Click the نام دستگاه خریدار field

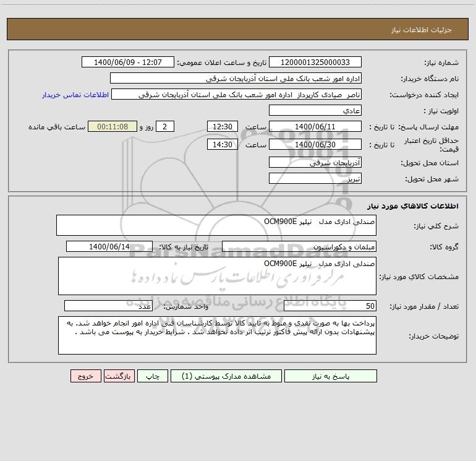click(236, 79)
